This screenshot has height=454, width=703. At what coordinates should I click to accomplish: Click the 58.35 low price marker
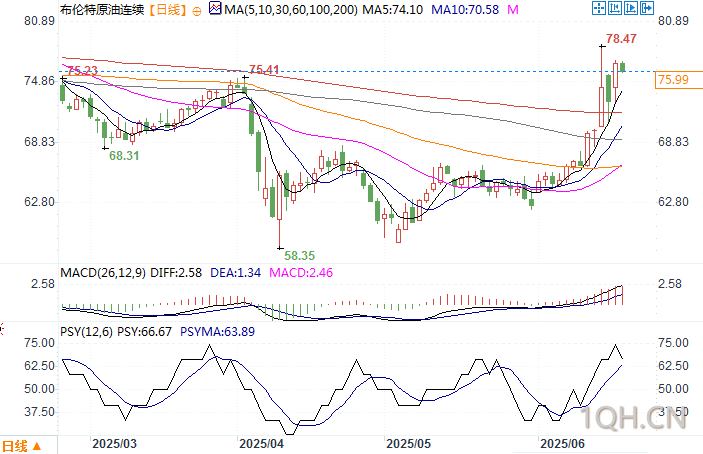(x=299, y=255)
